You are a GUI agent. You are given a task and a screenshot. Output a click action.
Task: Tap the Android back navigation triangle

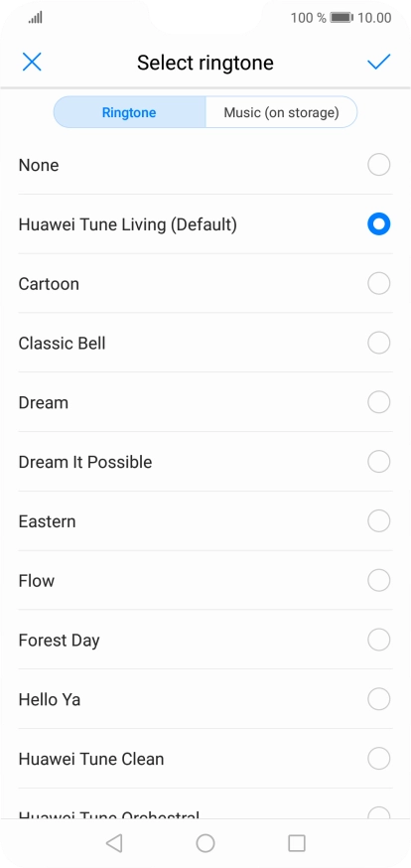114,843
